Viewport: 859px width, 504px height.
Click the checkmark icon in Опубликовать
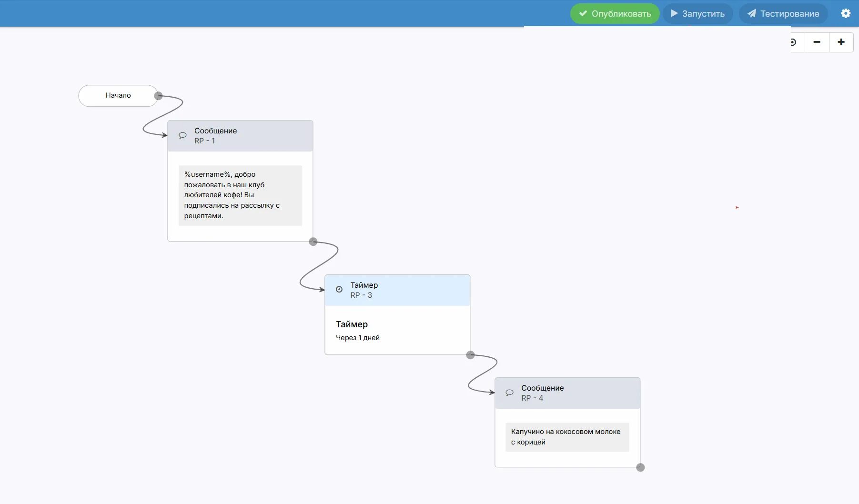coord(583,13)
